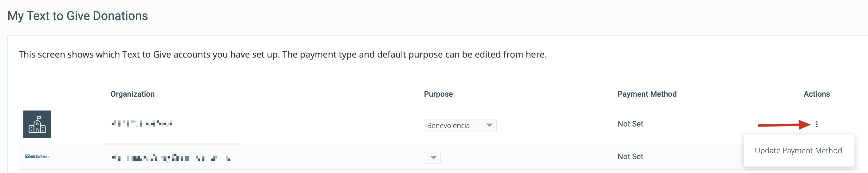
Task: Click the Text to Give description paragraph
Action: pyautogui.click(x=282, y=54)
